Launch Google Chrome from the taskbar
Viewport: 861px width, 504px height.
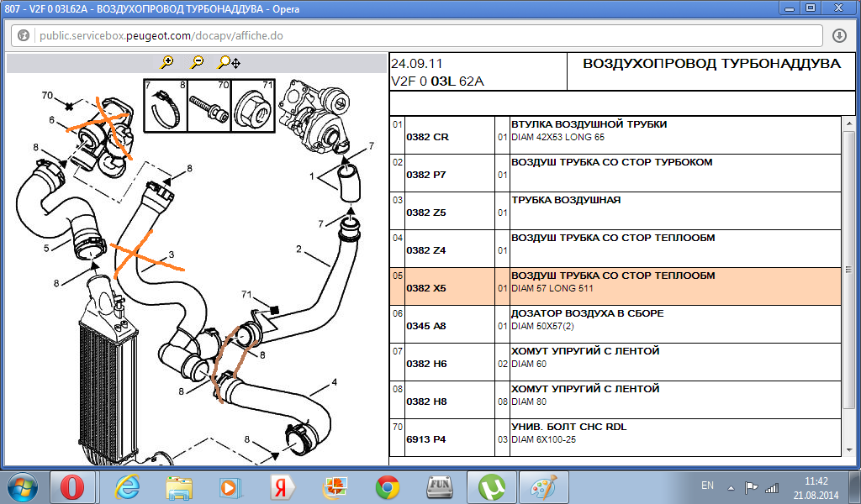[x=387, y=486]
